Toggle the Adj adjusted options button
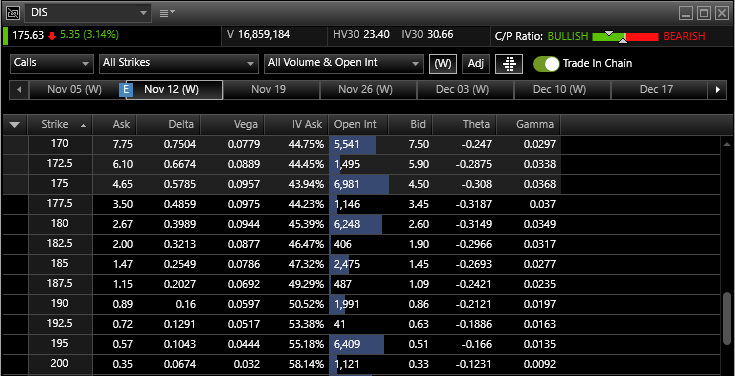The image size is (735, 376). point(476,63)
